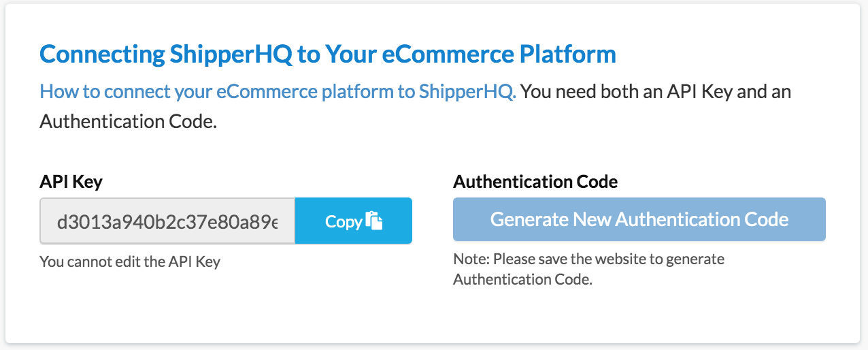Click the word "Copy" beside the API key
This screenshot has width=868, height=350.
click(x=344, y=221)
